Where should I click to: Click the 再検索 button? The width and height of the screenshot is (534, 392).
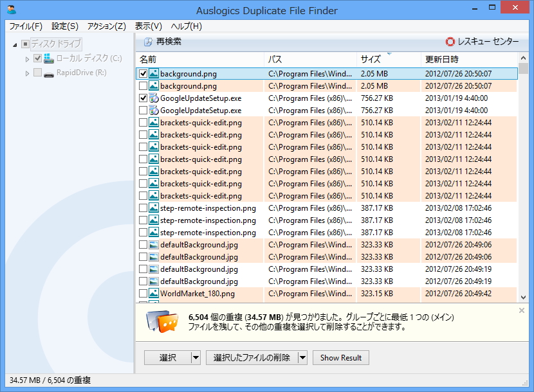(x=163, y=42)
